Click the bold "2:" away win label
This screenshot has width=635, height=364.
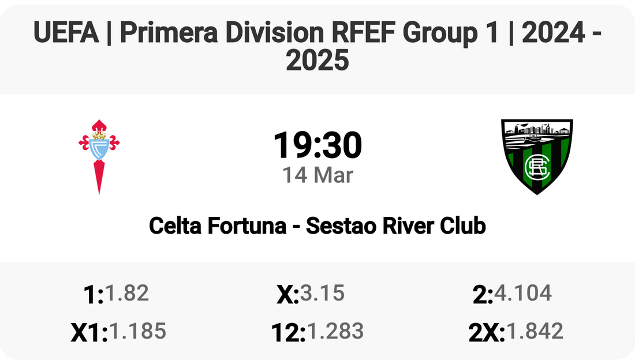(483, 294)
